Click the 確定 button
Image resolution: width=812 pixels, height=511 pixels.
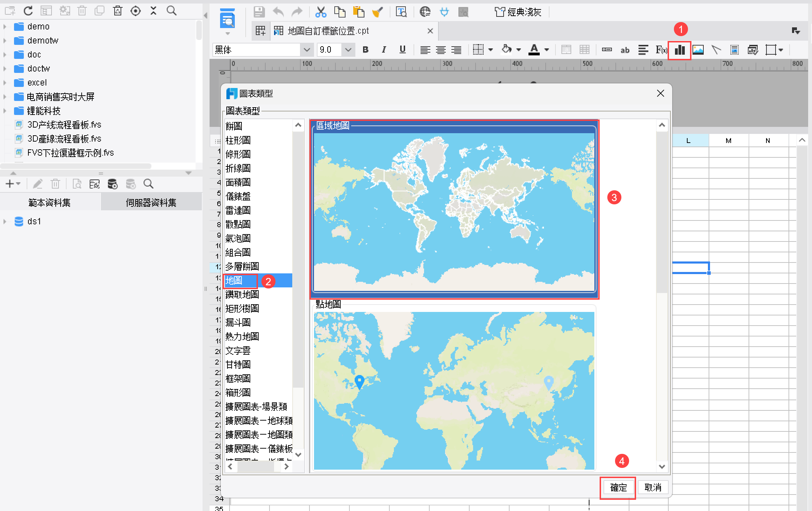(618, 488)
